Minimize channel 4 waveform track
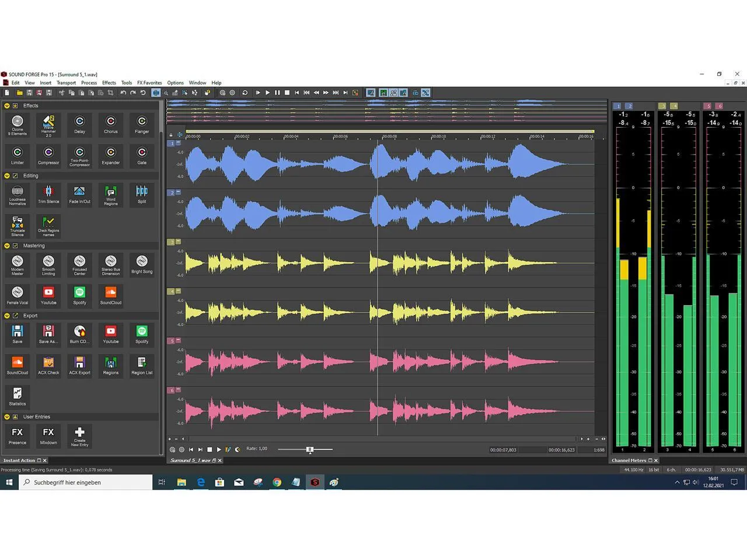Image resolution: width=747 pixels, height=560 pixels. (x=178, y=290)
